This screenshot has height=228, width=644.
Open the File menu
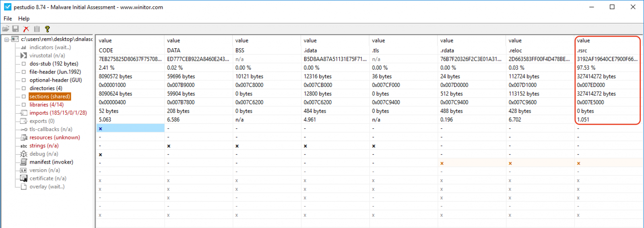(x=8, y=18)
